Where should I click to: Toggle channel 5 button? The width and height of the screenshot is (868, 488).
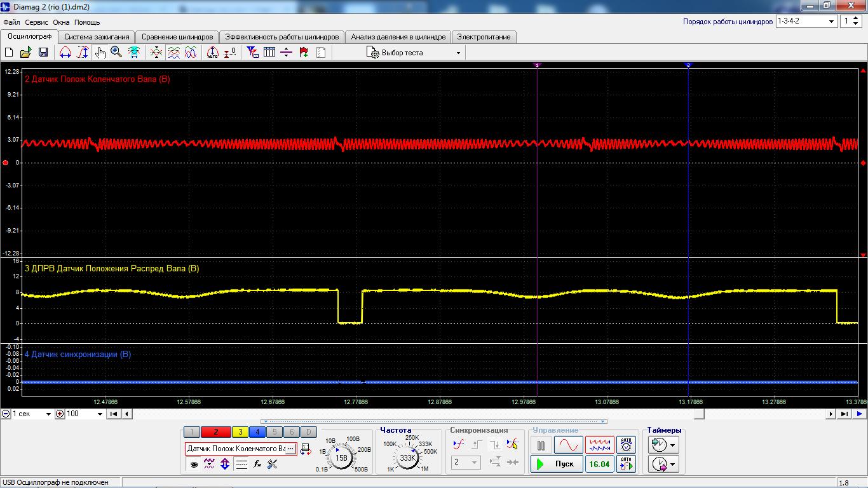pyautogui.click(x=273, y=432)
